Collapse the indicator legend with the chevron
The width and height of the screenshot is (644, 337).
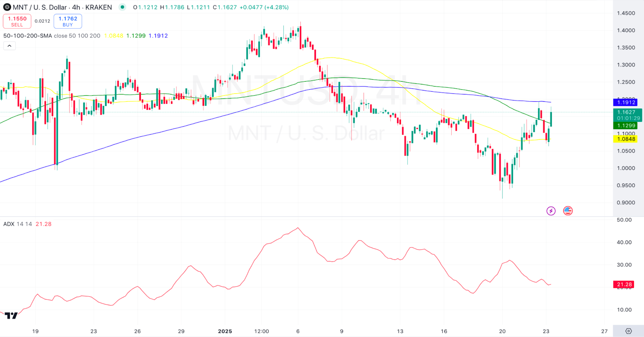click(x=10, y=46)
